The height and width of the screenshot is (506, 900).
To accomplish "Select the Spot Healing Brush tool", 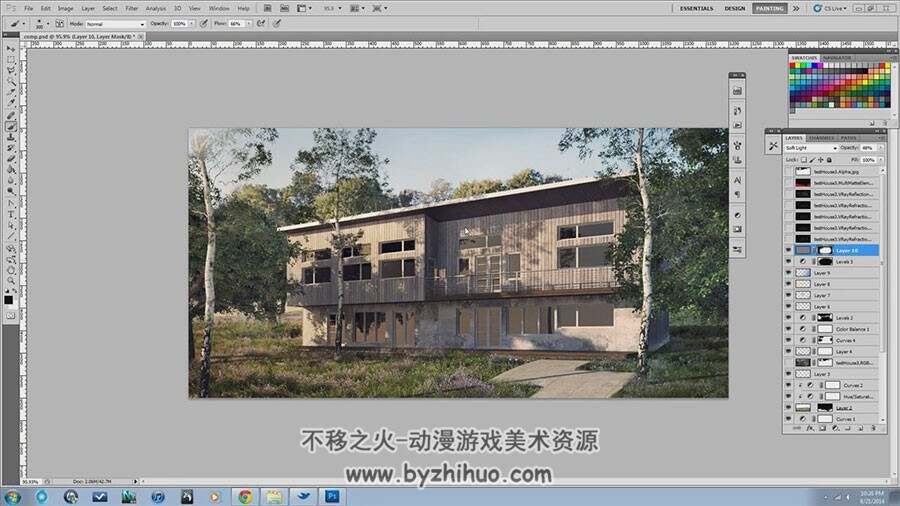I will [10, 116].
